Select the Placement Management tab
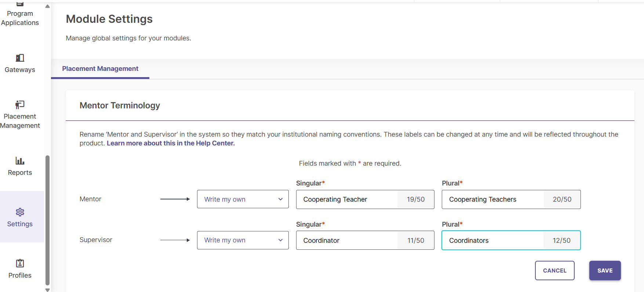 (x=100, y=69)
